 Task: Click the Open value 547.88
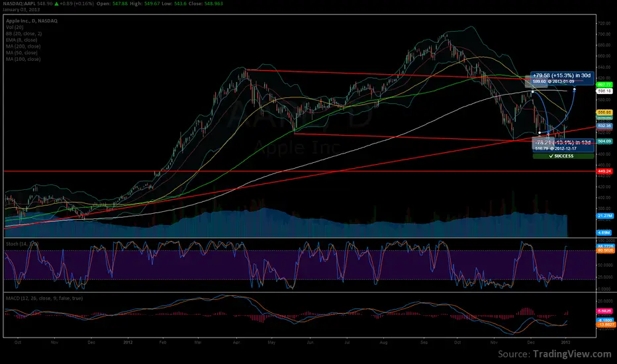(x=120, y=3)
